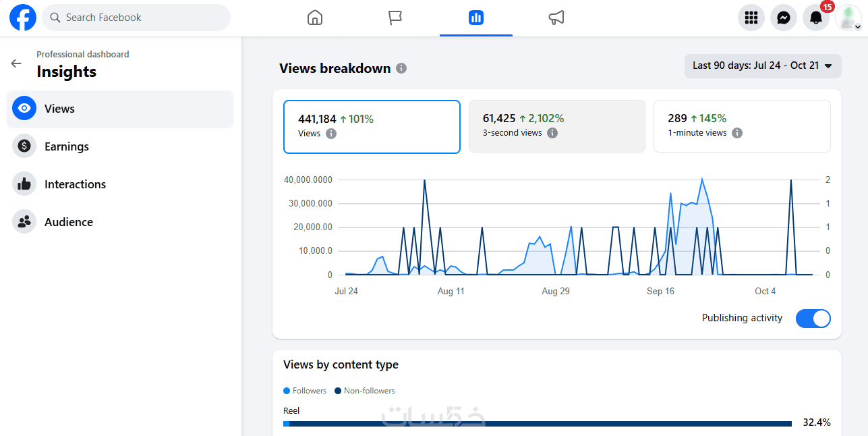
Task: Open the Last 90 days date dropdown
Action: click(762, 65)
